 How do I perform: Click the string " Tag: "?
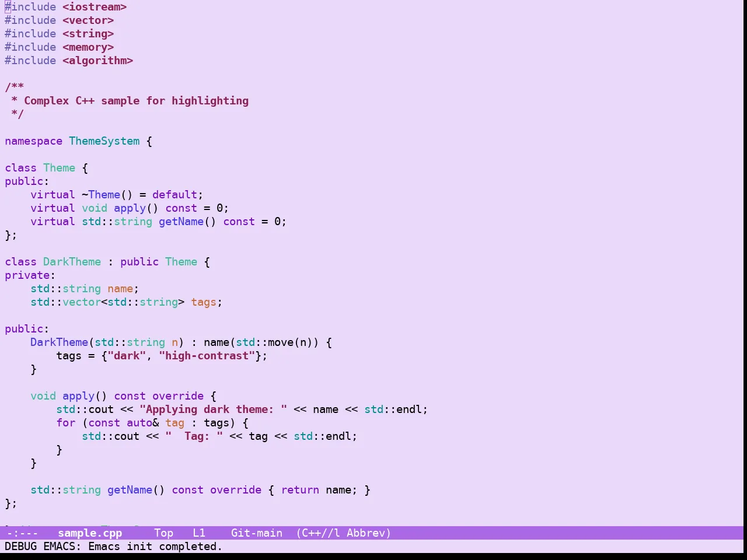[194, 436]
